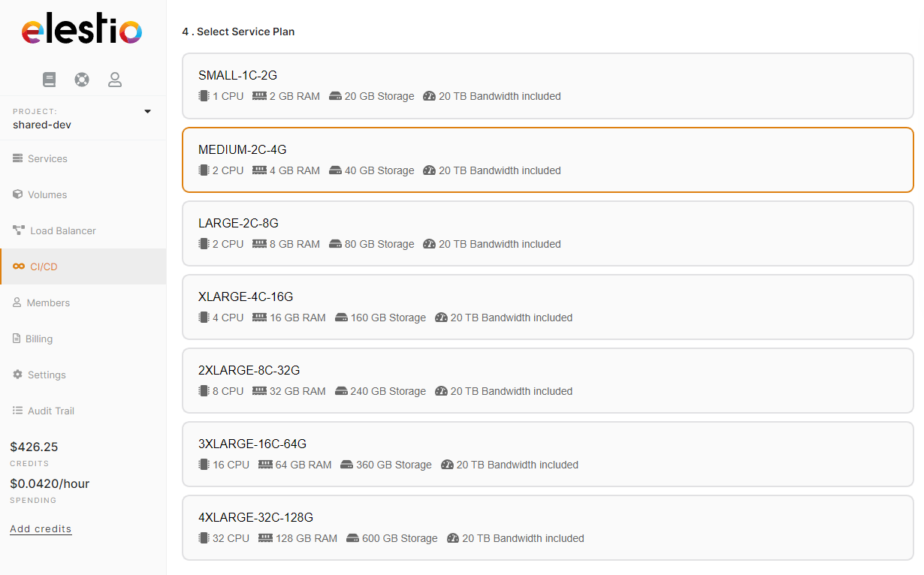Open the CI/CD menu item
Viewport: 924px width, 575px height.
point(44,266)
